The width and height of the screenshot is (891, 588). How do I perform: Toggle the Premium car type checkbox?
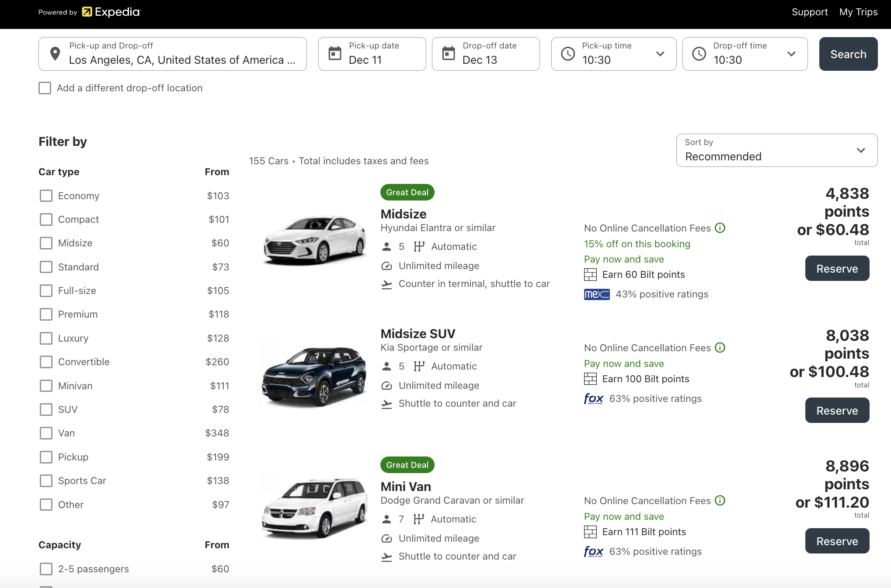click(46, 314)
